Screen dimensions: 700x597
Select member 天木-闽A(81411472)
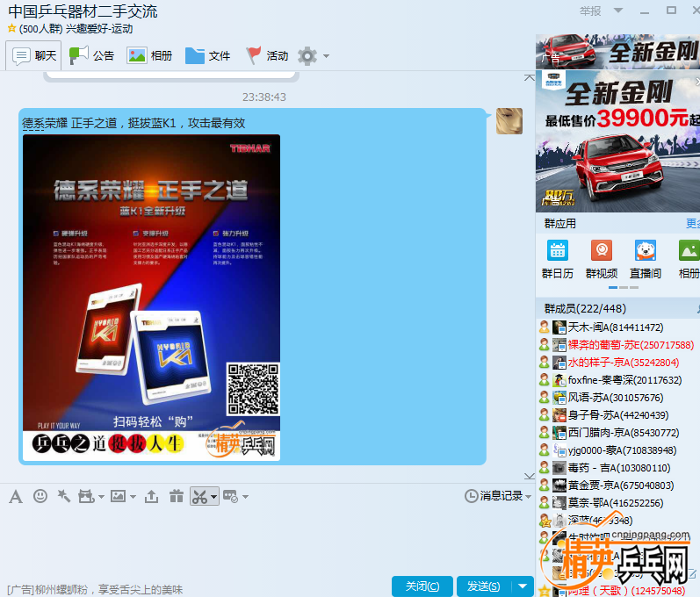[617, 327]
